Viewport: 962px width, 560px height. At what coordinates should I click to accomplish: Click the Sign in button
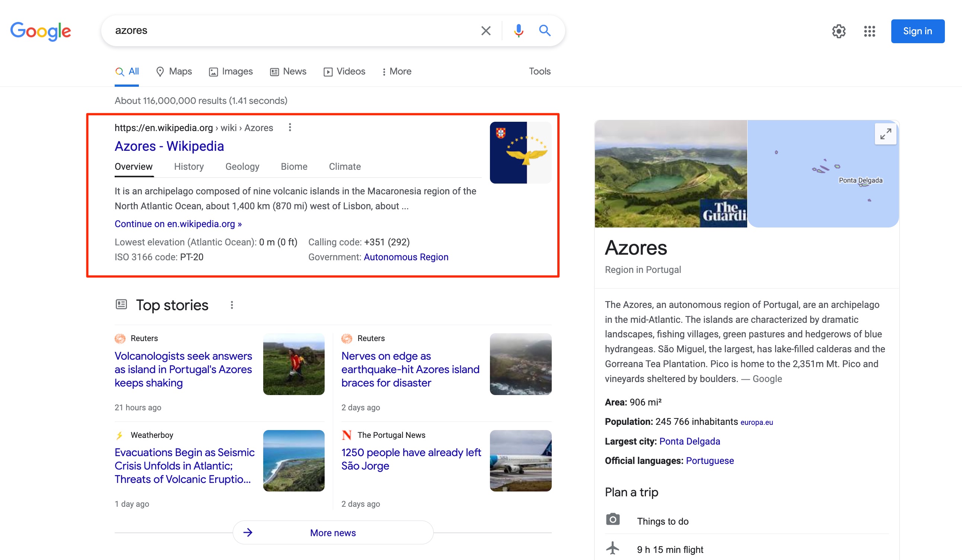917,31
